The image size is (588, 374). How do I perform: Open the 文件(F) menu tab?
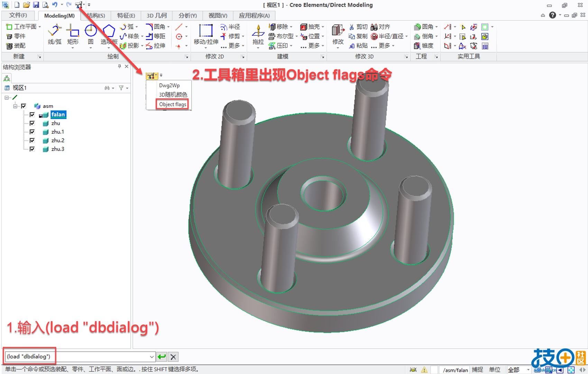coord(18,15)
